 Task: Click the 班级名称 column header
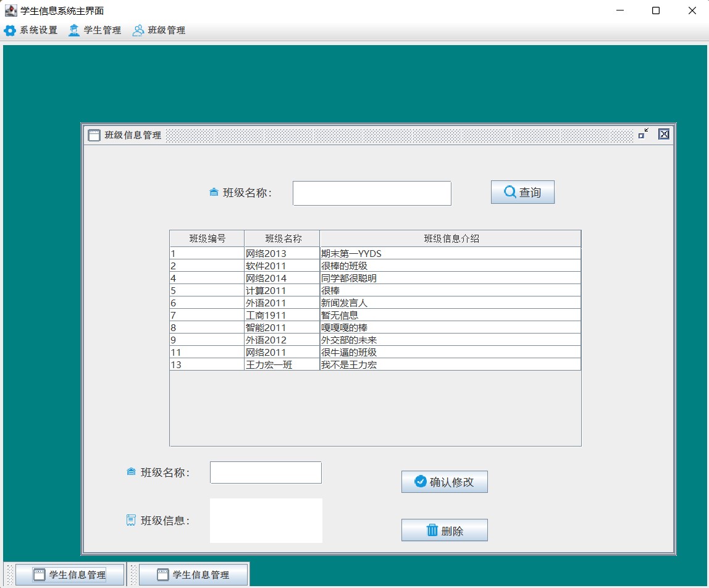(282, 238)
